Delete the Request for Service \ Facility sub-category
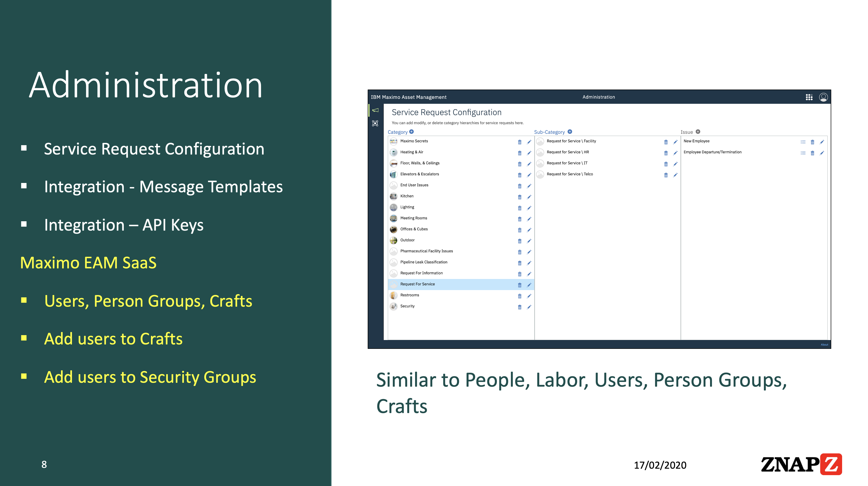The image size is (868, 486). pos(666,142)
